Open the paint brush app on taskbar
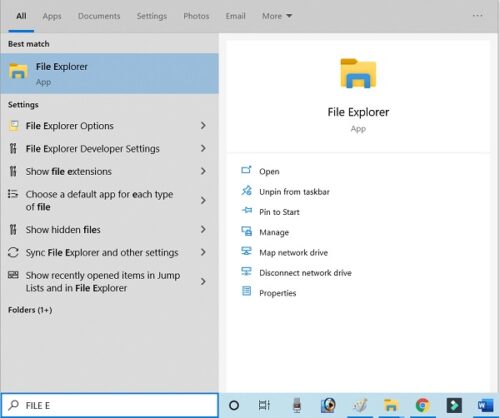This screenshot has height=418, width=500. 360,405
